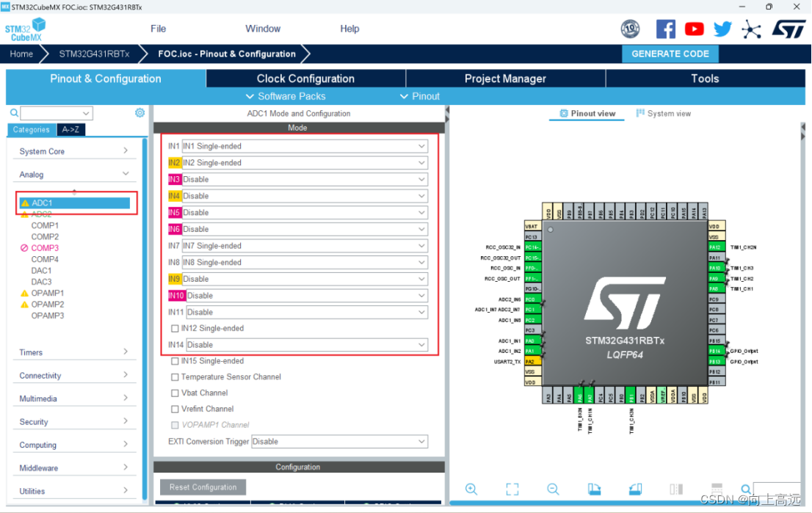Check the Vrefint Channel option
Screen dimensions: 812x513
point(175,409)
